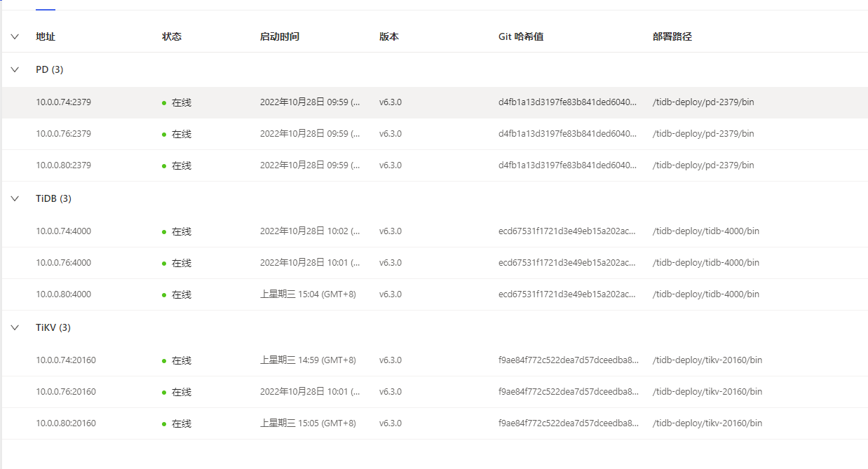Click the 启动时间 column header

click(280, 36)
